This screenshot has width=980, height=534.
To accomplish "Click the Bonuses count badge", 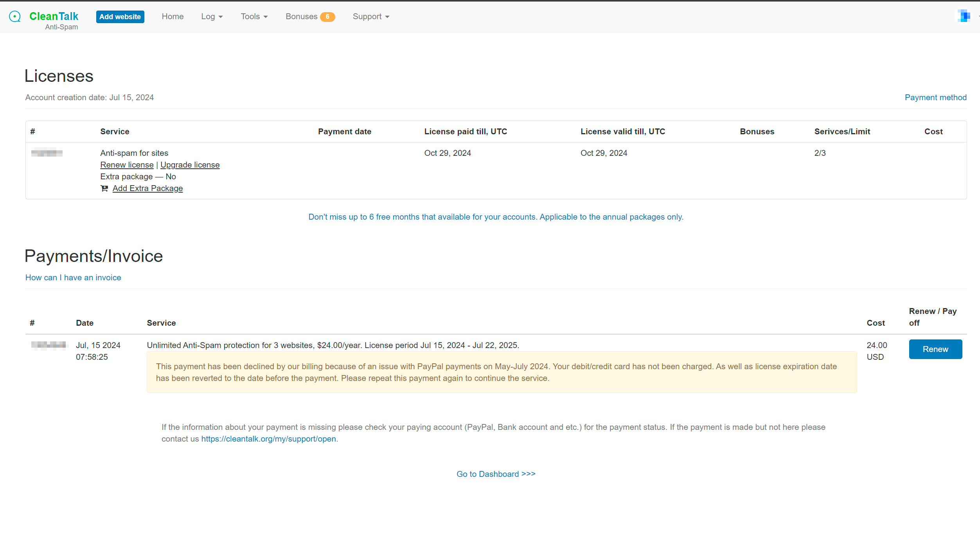I will (x=327, y=17).
